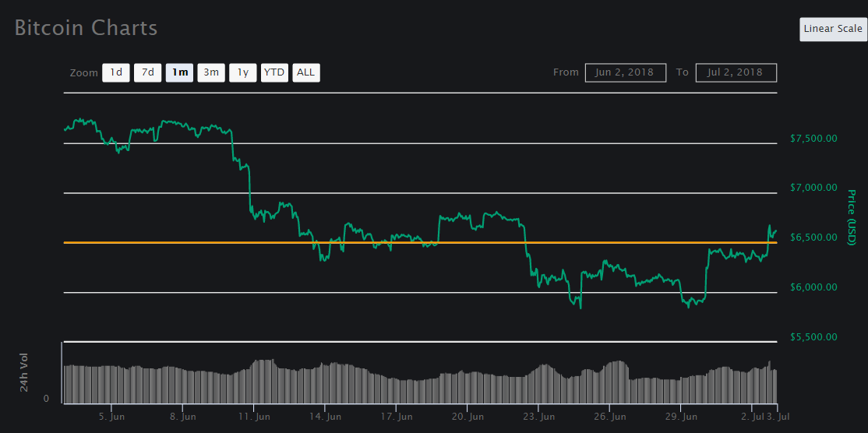Click the 2. Jul date label
The width and height of the screenshot is (868, 433).
pyautogui.click(x=752, y=416)
